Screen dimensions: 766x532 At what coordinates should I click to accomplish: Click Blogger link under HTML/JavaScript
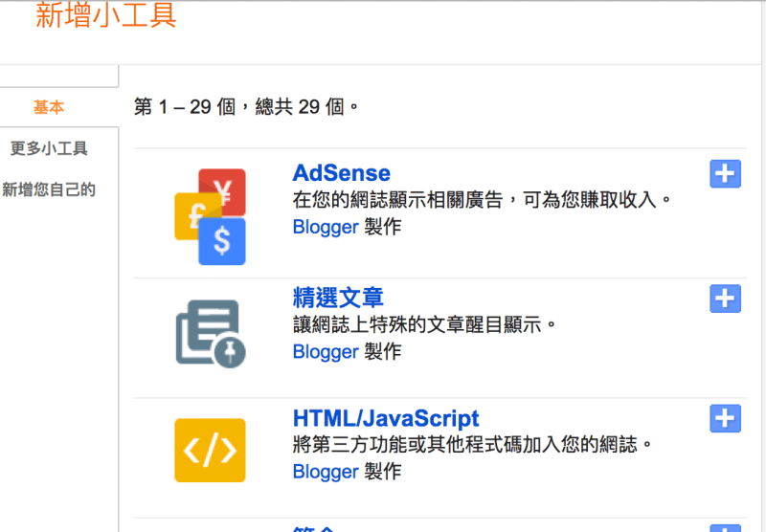[x=326, y=472]
